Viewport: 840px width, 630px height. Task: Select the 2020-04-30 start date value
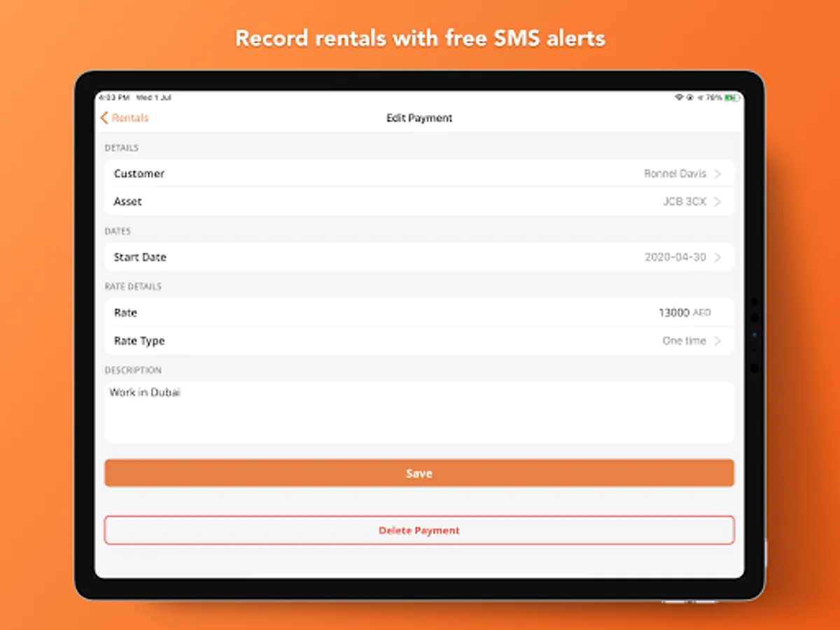click(675, 258)
